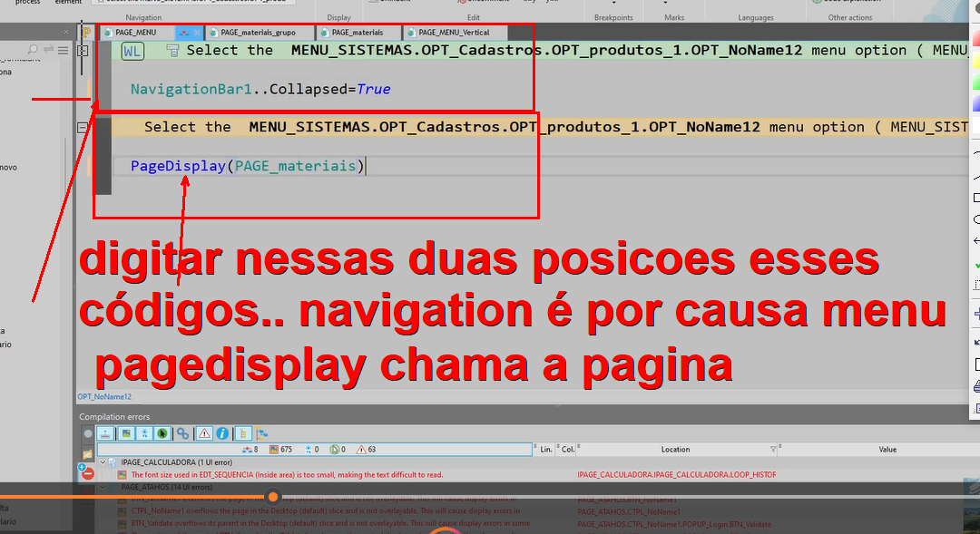Select the EDT_SEQUENCIA font size error row
This screenshot has height=534, width=980.
(287, 475)
